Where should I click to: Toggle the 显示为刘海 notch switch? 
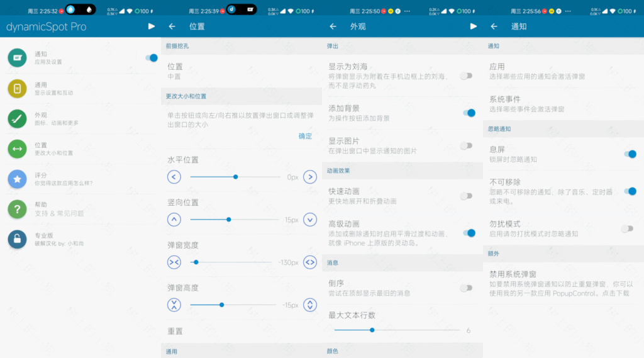tap(466, 76)
